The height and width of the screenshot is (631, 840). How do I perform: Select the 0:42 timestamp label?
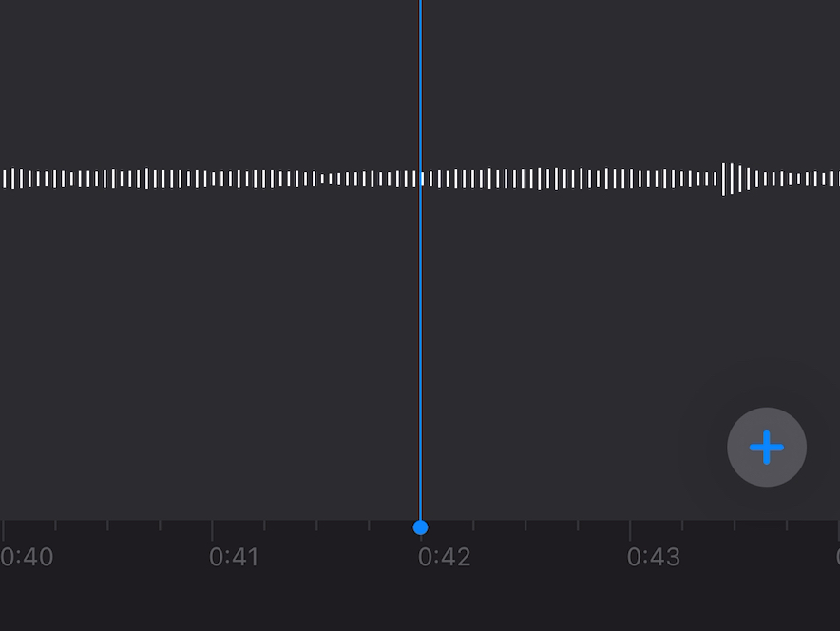[x=444, y=557]
